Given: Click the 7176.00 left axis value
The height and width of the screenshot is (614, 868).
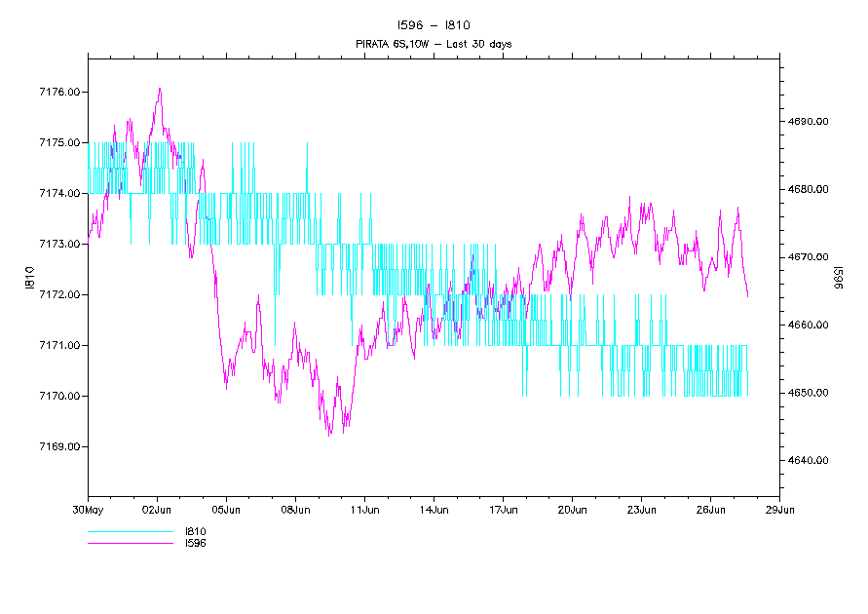Looking at the screenshot, I should pyautogui.click(x=58, y=92).
